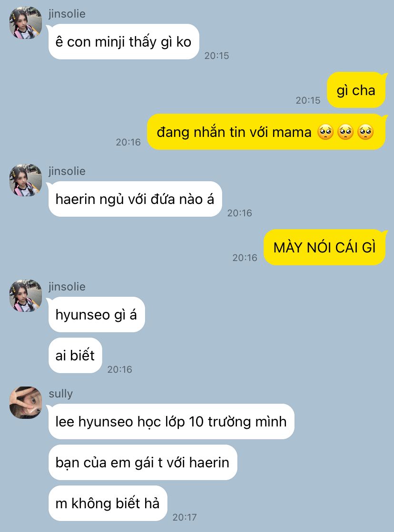Click the last pleading-face emoji

(365, 132)
